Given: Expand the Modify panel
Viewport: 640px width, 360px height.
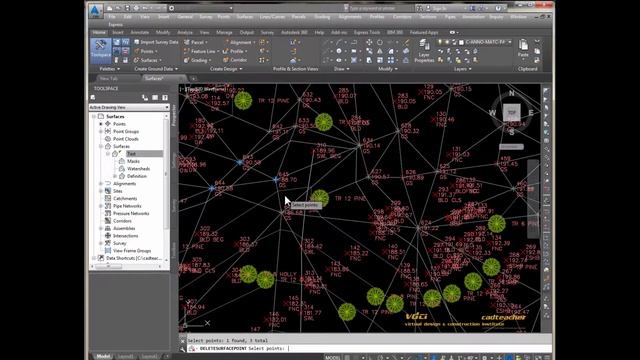Looking at the screenshot, I should pyautogui.click(x=387, y=69).
